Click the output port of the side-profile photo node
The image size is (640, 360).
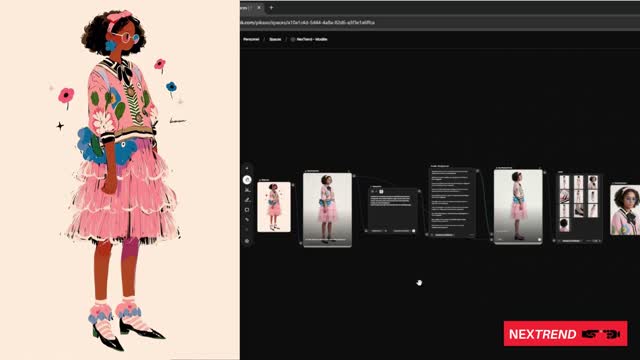[545, 172]
